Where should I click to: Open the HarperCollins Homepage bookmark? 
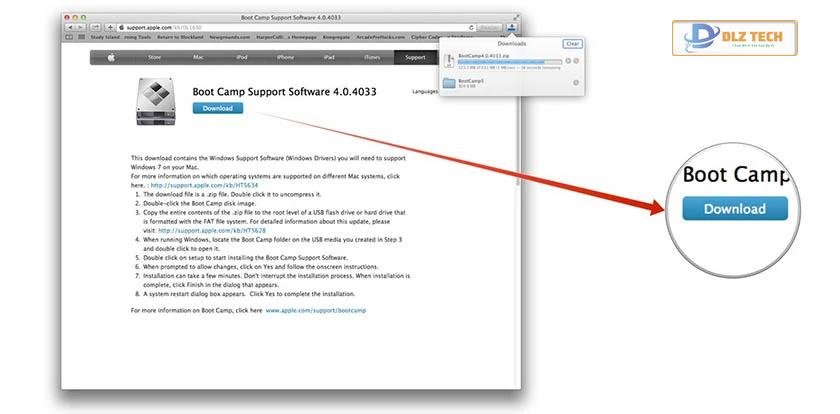tap(287, 37)
